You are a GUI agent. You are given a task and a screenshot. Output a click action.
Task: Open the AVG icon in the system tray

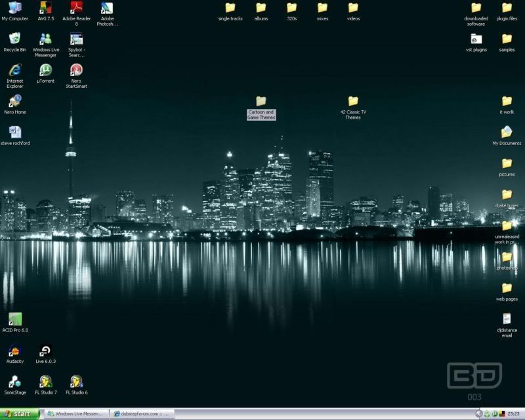click(503, 413)
